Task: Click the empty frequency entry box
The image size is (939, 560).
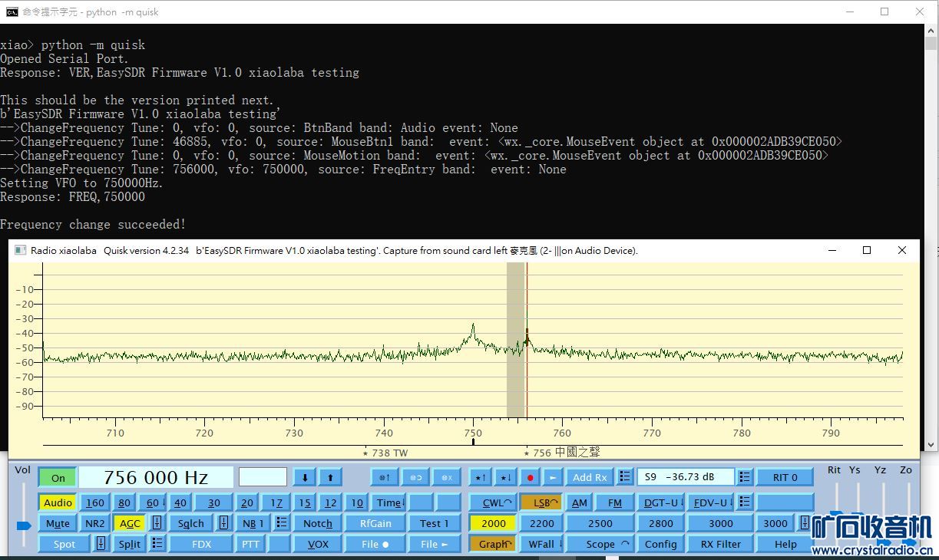Action: click(263, 477)
